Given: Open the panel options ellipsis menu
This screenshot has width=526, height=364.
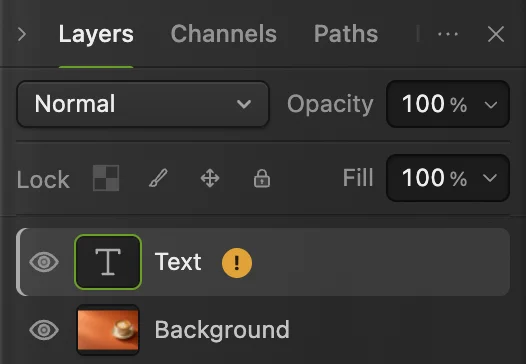Looking at the screenshot, I should pos(448,34).
